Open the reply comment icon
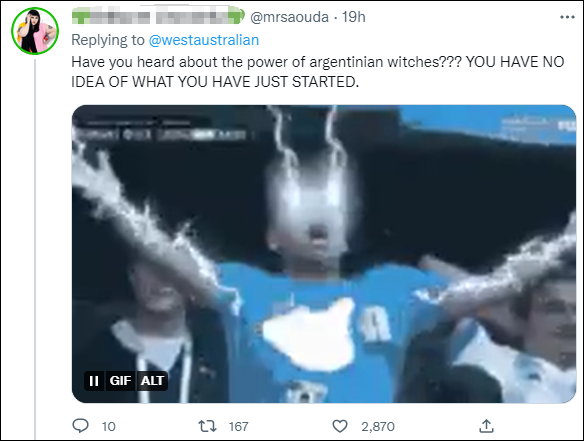 [80, 426]
